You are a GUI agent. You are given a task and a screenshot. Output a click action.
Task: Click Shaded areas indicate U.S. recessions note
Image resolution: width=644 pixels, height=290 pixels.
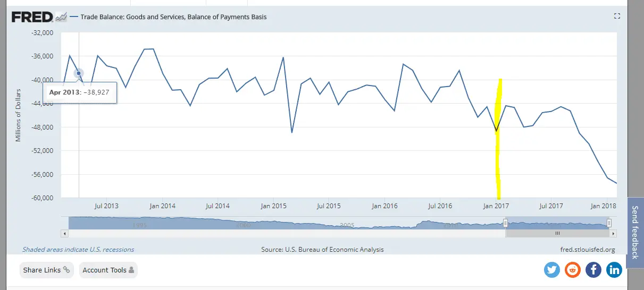pos(78,250)
